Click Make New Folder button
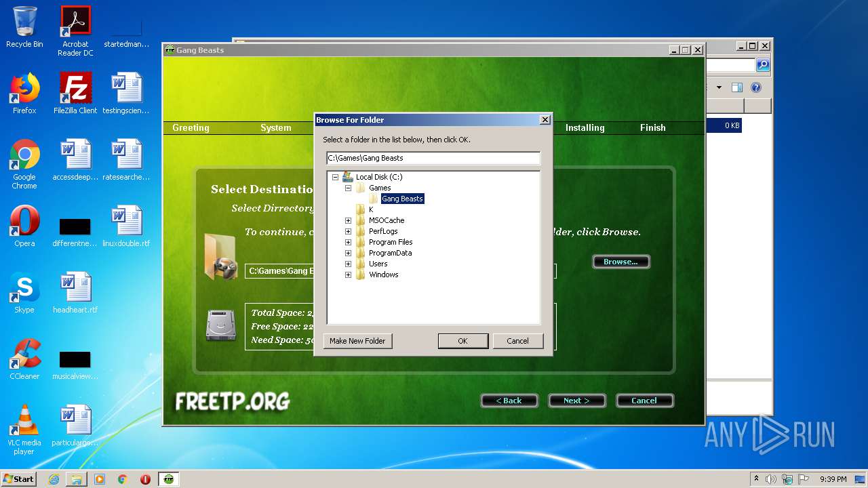 [357, 341]
